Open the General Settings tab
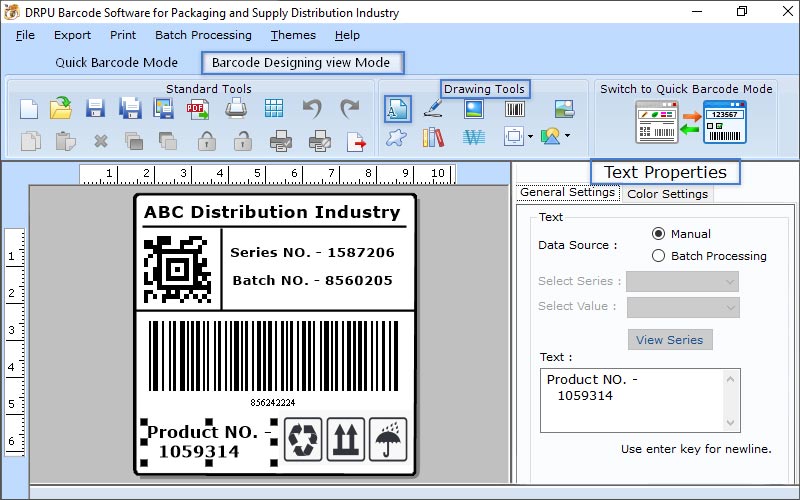 pos(568,192)
